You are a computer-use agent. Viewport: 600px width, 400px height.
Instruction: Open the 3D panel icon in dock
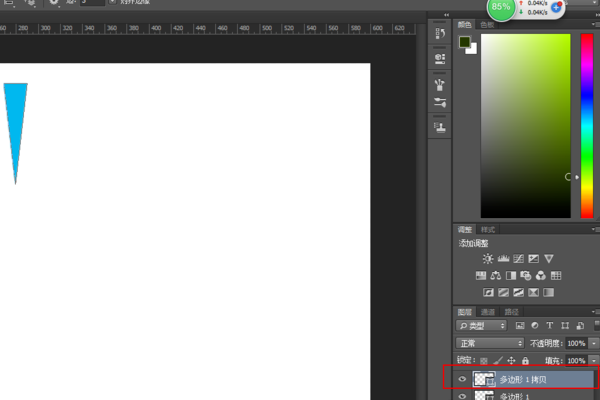(x=440, y=59)
